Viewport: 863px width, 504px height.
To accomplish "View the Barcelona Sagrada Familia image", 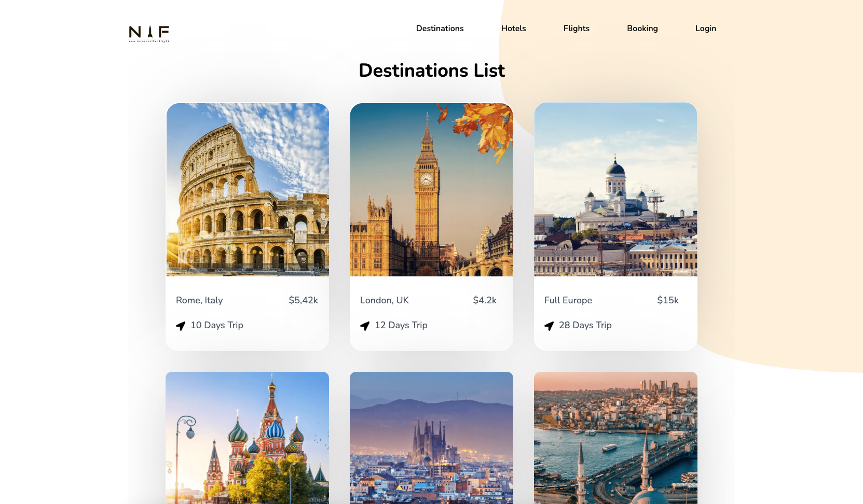I will point(431,438).
